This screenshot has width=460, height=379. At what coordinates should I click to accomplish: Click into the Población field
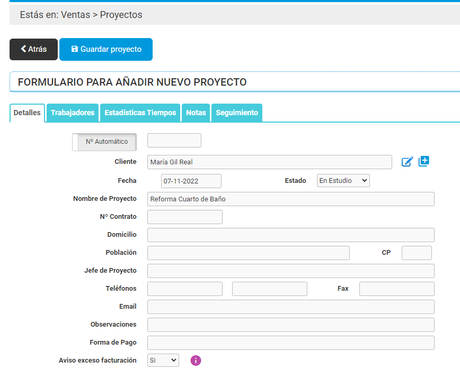pyautogui.click(x=249, y=253)
